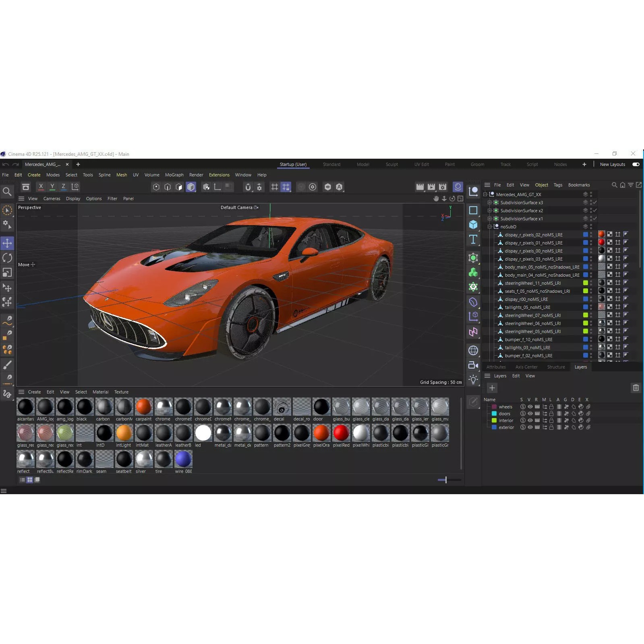
Task: Select the taillights_05_noMS_LRE object
Action: [x=527, y=307]
